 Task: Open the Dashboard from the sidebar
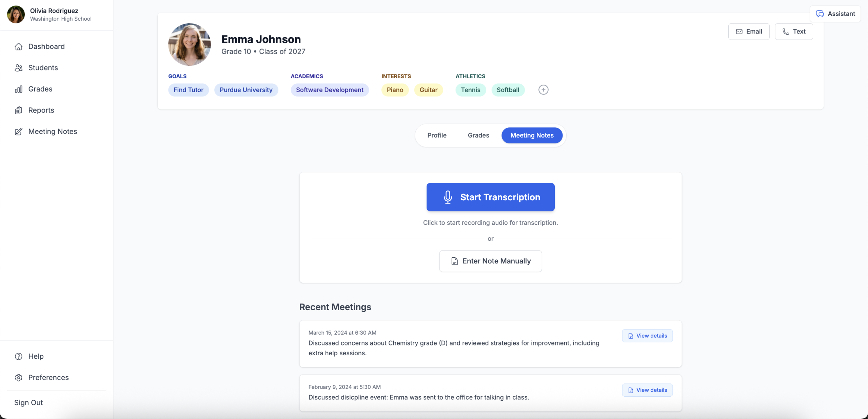(46, 46)
